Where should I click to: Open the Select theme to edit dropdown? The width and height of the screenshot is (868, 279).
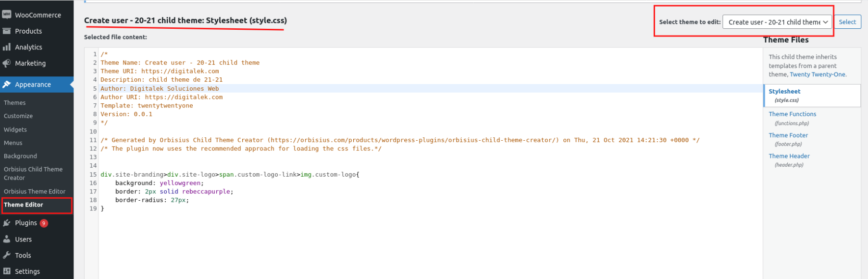tap(777, 22)
